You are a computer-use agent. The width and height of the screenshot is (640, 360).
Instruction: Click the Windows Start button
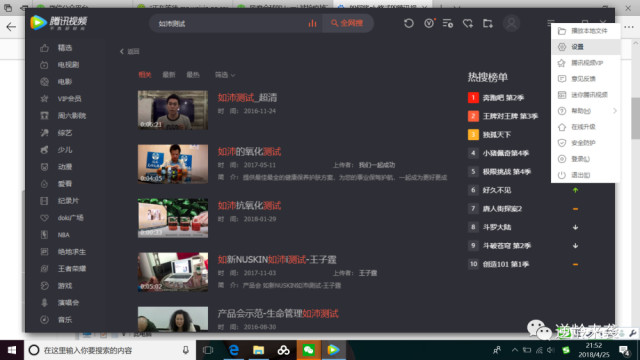[x=12, y=350]
